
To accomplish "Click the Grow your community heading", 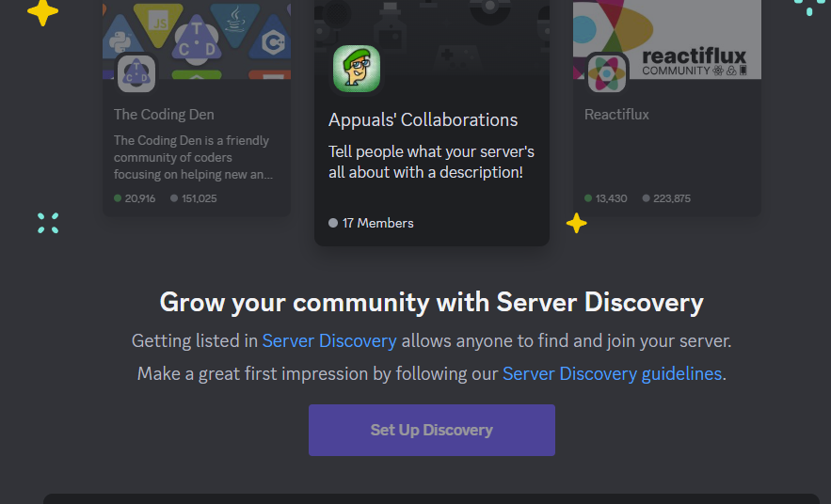I will coord(431,303).
